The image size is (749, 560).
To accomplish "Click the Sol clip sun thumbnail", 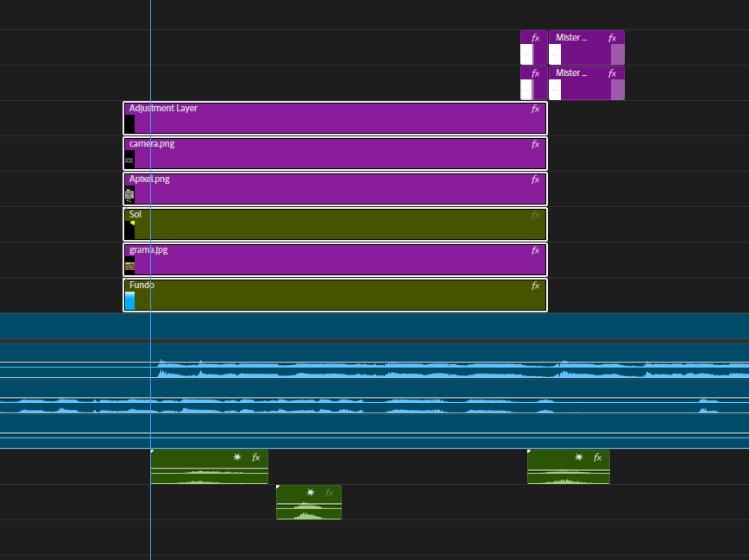I will pos(129,230).
